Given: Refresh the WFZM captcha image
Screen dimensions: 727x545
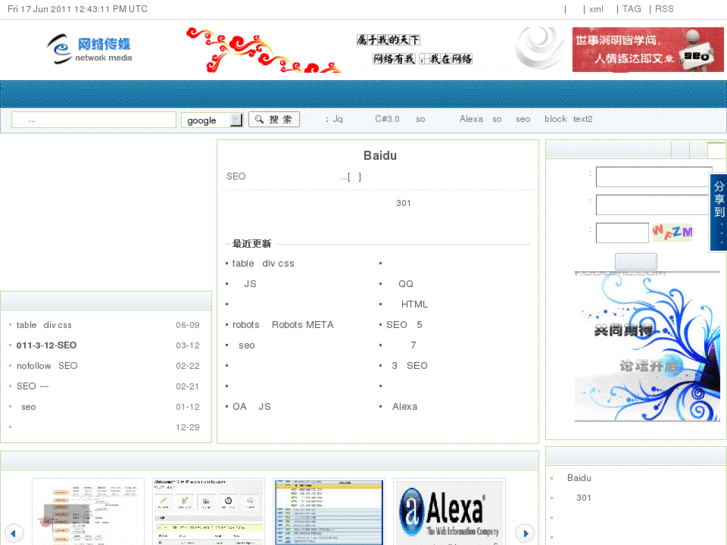Looking at the screenshot, I should tap(672, 231).
